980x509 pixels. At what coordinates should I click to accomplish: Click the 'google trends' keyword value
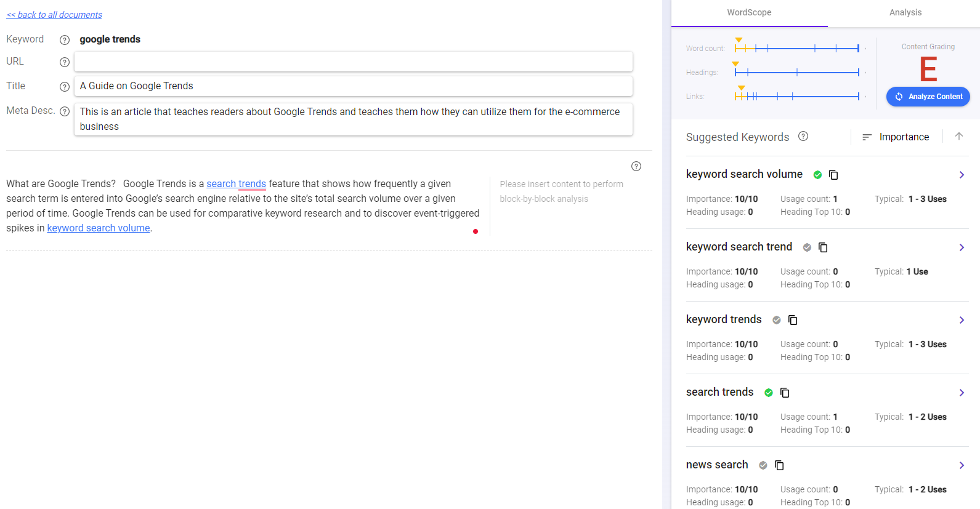(x=110, y=39)
